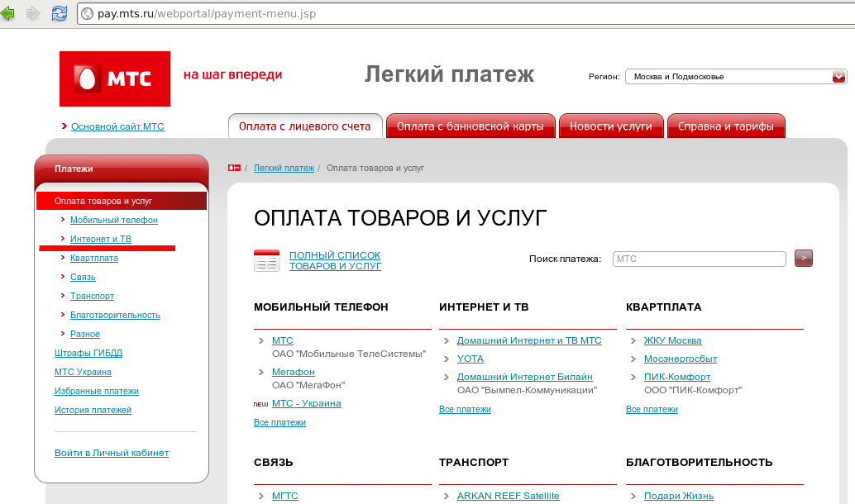This screenshot has height=504, width=855.
Task: Open the МТС mobile operator link
Action: (x=283, y=340)
